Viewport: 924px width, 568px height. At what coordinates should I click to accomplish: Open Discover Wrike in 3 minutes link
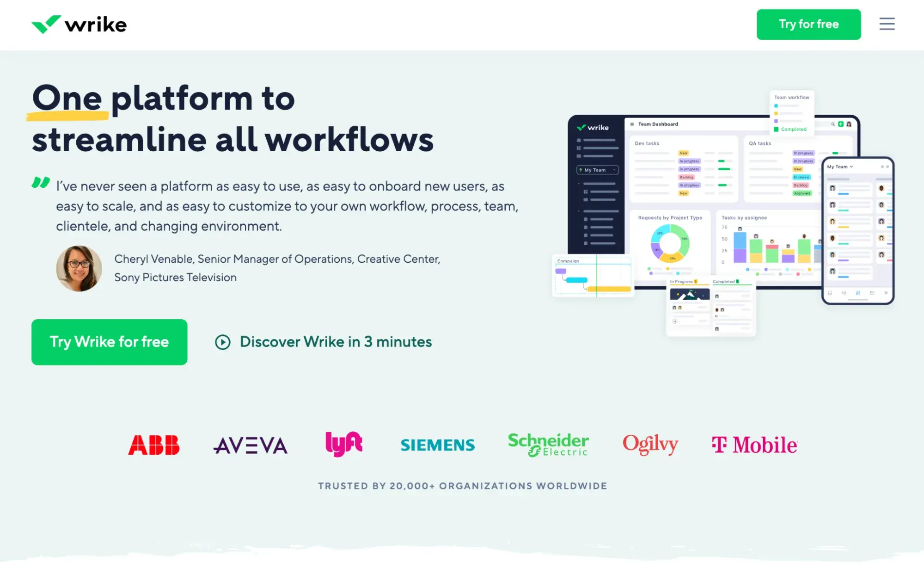pyautogui.click(x=324, y=341)
